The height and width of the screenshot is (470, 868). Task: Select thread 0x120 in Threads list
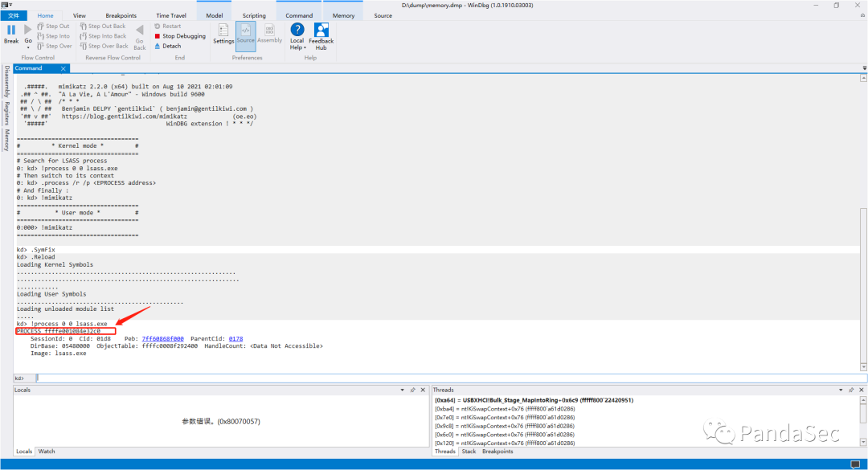(x=505, y=443)
